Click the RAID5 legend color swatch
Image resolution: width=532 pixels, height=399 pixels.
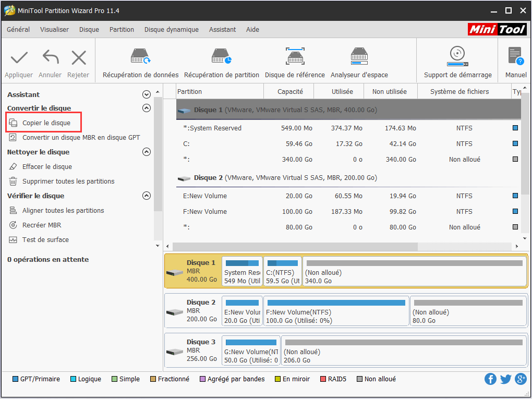(323, 379)
